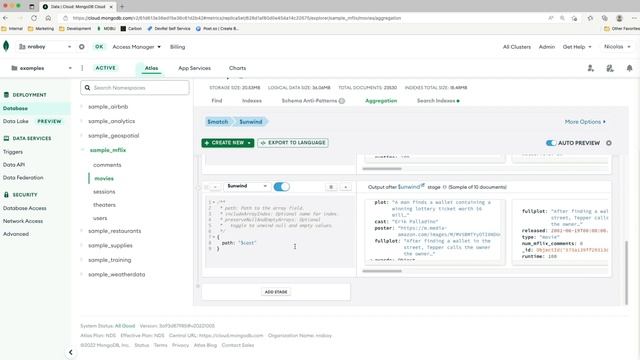The height and width of the screenshot is (360, 640).
Task: Open the $unwind stage operator dropdown
Action: [247, 187]
